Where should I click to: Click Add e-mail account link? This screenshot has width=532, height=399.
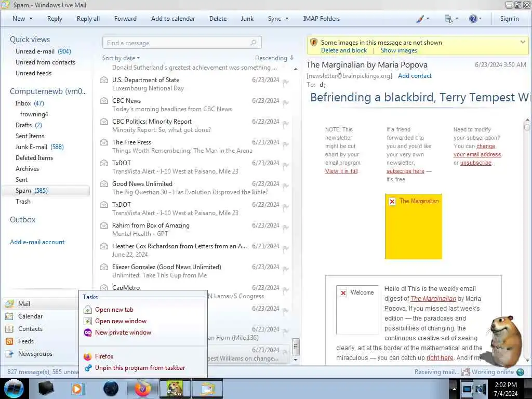(x=37, y=242)
